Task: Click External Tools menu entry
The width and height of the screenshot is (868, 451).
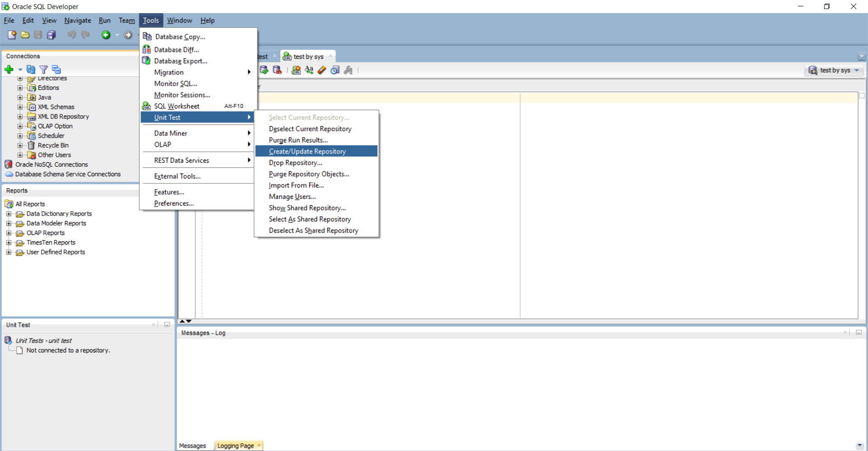Action: [x=197, y=176]
